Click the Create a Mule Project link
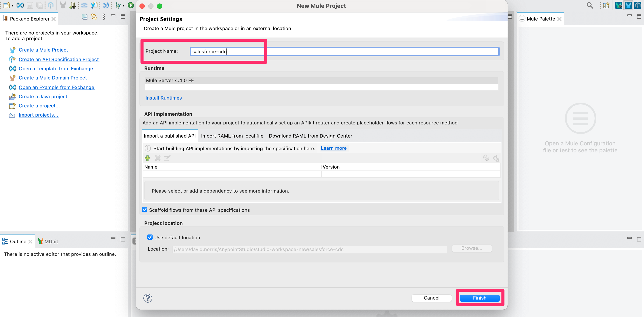This screenshot has width=644, height=317. (x=44, y=50)
